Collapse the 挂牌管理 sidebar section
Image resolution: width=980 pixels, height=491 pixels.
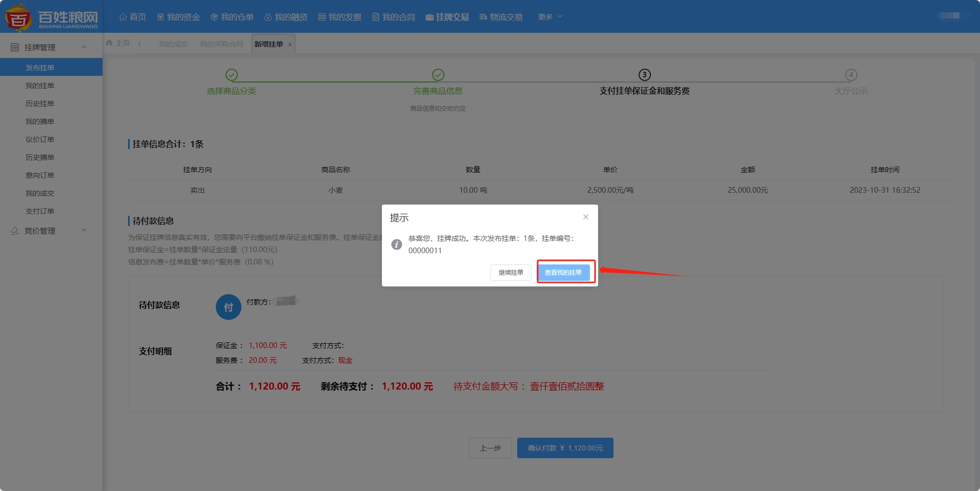(84, 47)
